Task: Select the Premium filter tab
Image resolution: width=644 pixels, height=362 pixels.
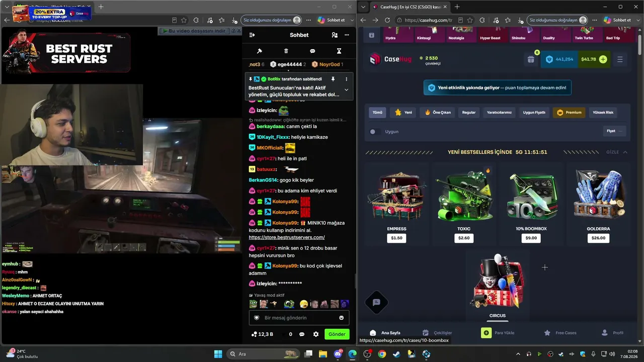Action: coord(569,113)
